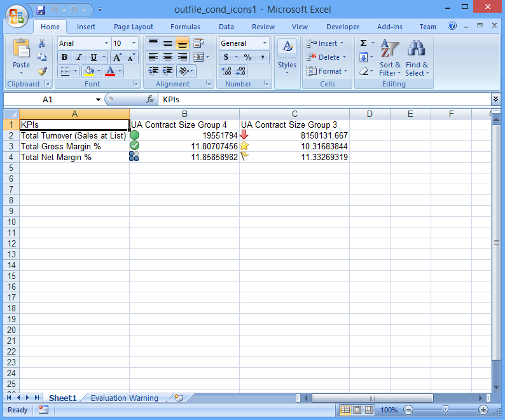Apply the fill color bucket

[88, 71]
